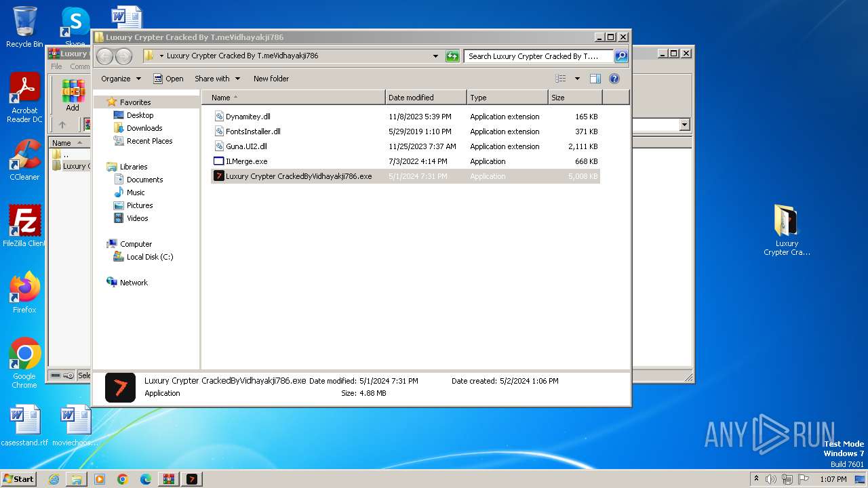Image resolution: width=868 pixels, height=488 pixels.
Task: Click the WinRAR taskbar button
Action: pyautogui.click(x=169, y=479)
